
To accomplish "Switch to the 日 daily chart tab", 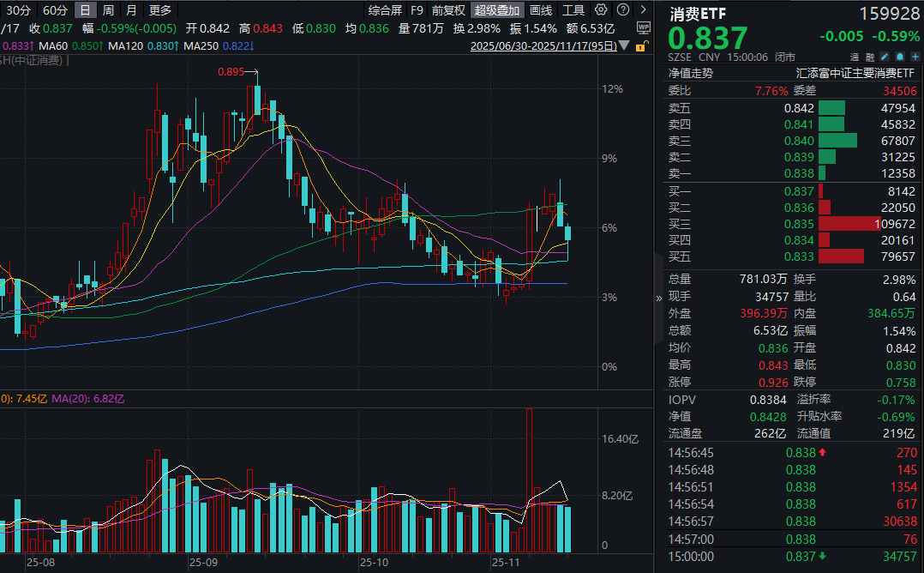I will point(87,10).
